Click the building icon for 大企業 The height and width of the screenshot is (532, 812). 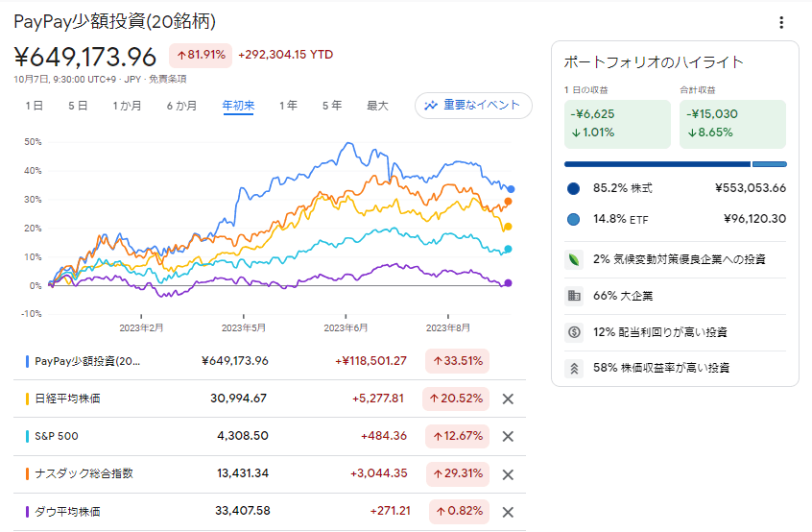(574, 296)
